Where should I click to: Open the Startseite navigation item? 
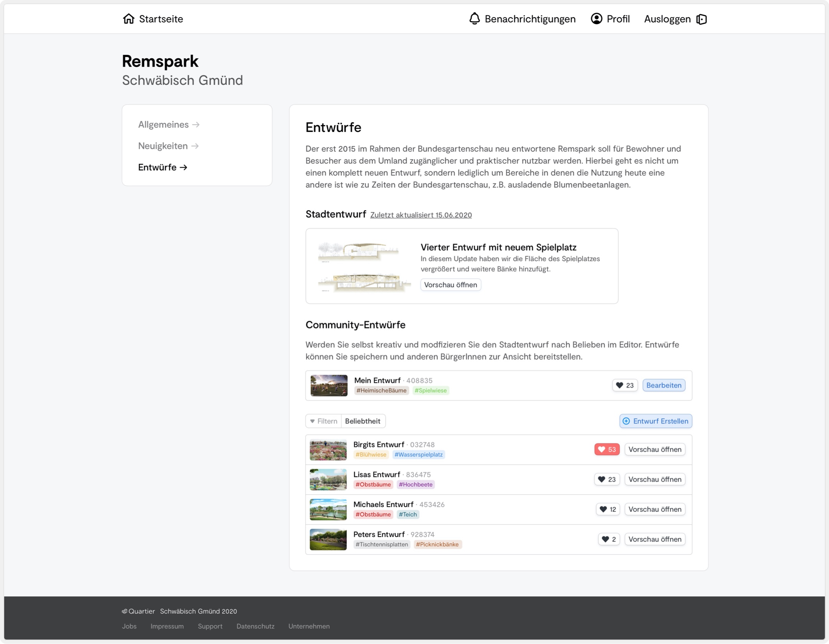click(161, 19)
